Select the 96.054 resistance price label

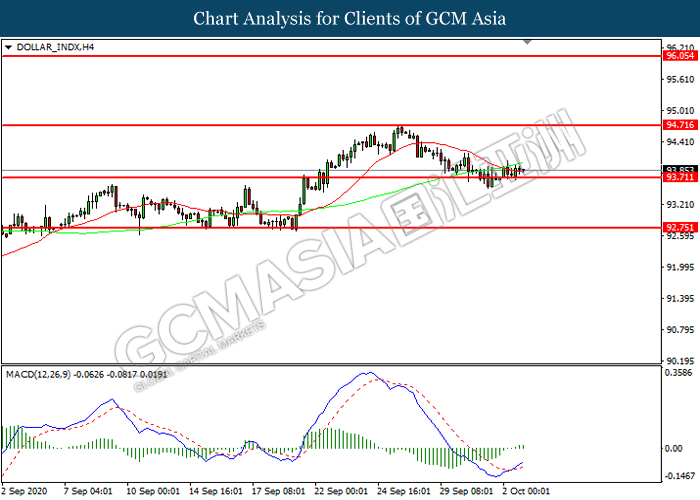[679, 56]
